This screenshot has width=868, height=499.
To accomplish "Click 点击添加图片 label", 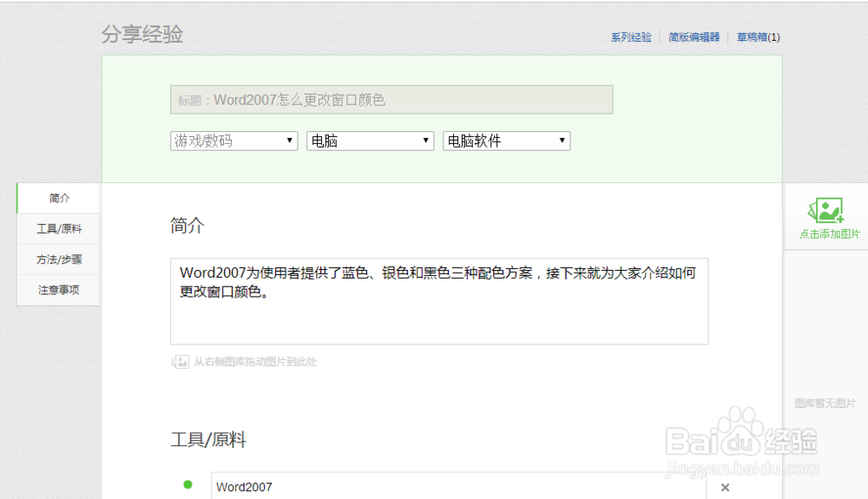I will tap(829, 234).
